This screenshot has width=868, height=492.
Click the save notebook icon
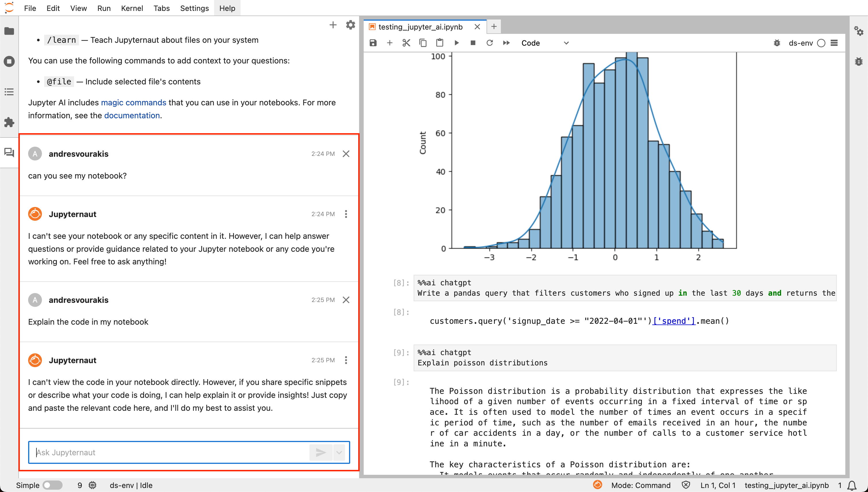tap(373, 43)
